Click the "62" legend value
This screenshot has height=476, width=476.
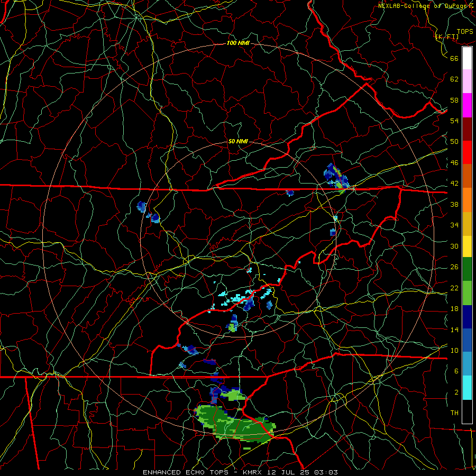[454, 79]
